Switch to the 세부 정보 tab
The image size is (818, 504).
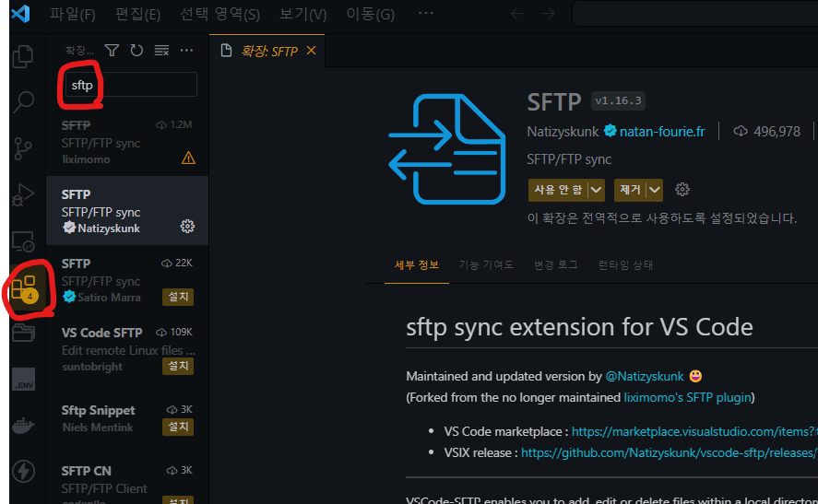point(417,264)
